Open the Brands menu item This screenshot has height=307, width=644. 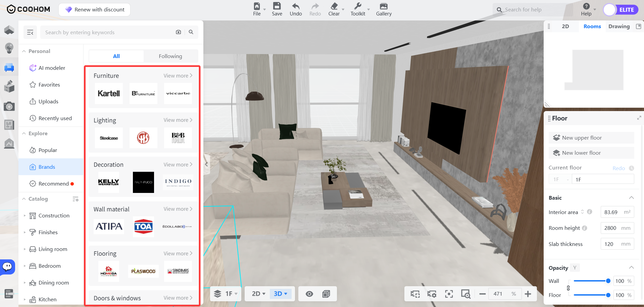click(51, 167)
